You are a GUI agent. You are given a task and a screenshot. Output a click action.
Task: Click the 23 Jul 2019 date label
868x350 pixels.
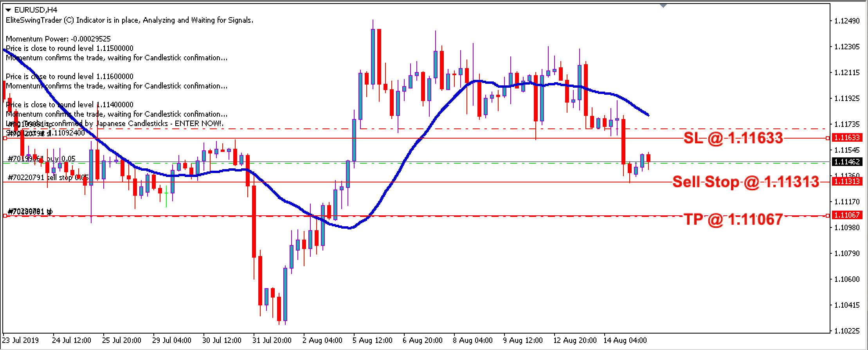[21, 340]
